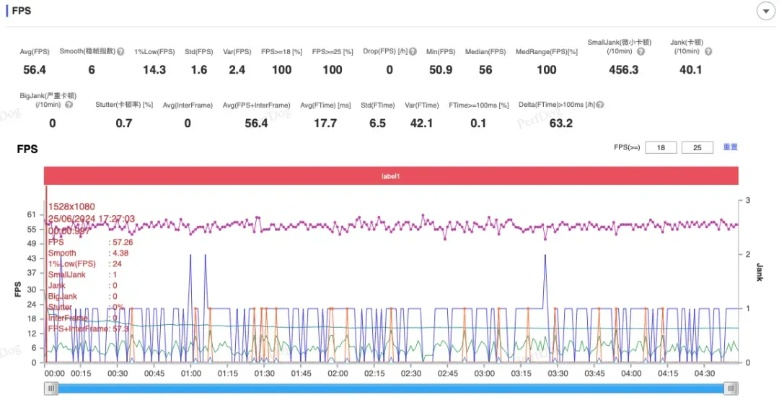Select the red label1 bar

[391, 176]
